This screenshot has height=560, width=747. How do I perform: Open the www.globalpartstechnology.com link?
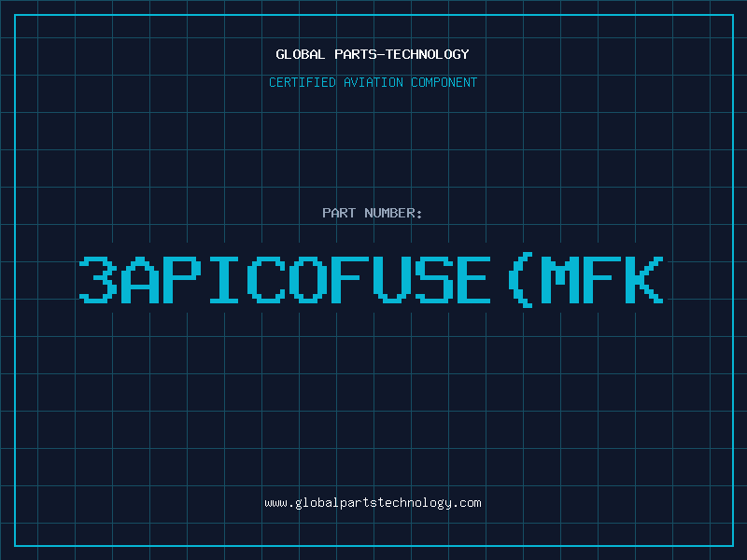(x=373, y=503)
